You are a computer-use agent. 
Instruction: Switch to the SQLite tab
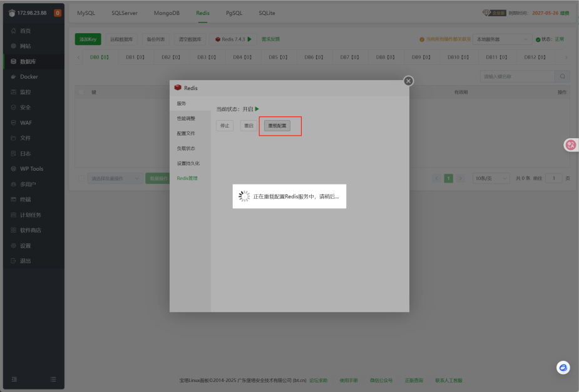(x=267, y=13)
